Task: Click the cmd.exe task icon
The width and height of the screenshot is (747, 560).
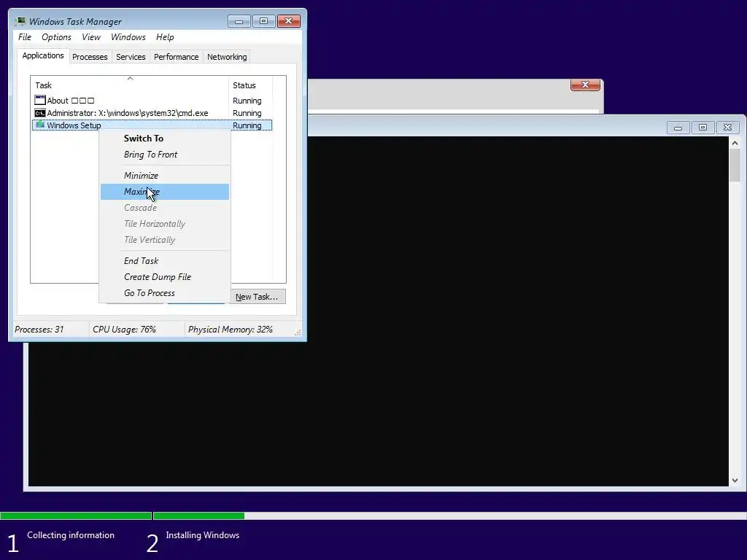Action: 40,113
